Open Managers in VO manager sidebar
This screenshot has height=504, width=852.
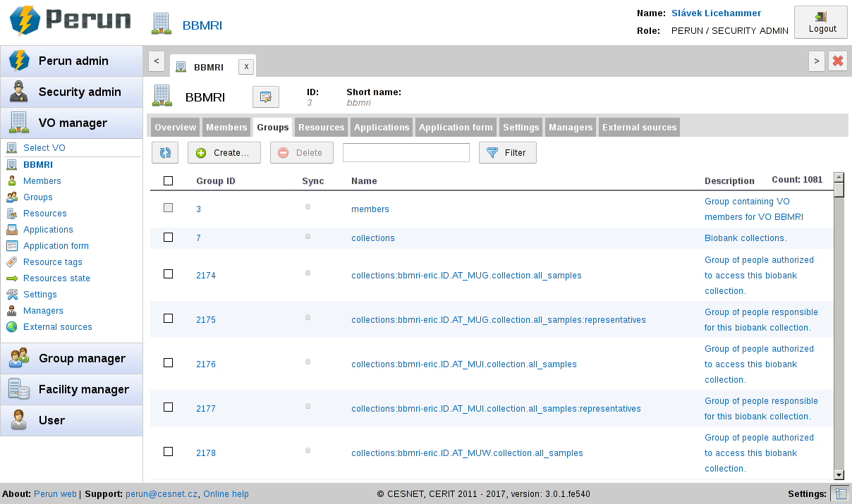43,311
